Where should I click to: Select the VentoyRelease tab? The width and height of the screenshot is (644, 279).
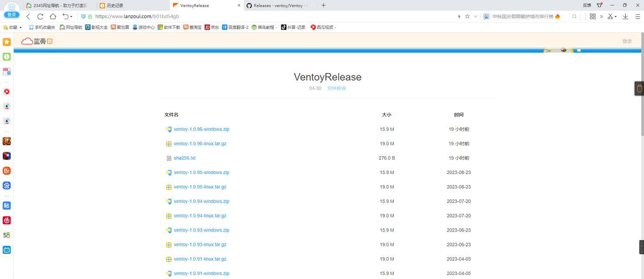tap(206, 5)
